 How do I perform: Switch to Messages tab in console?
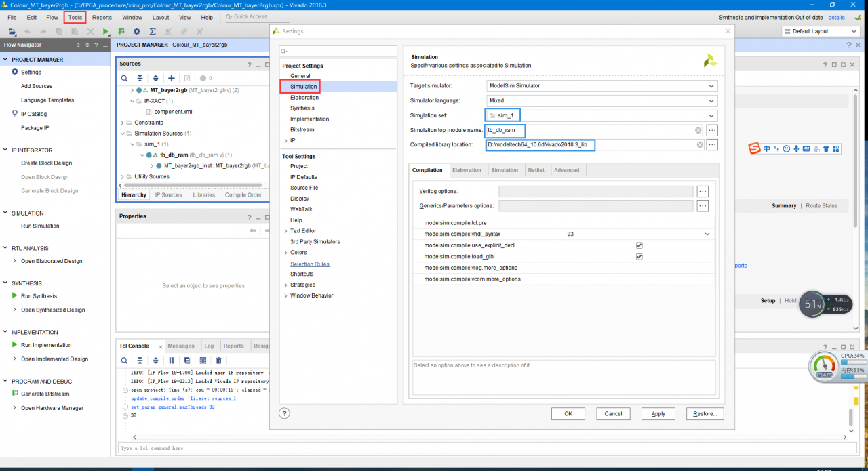pos(181,346)
